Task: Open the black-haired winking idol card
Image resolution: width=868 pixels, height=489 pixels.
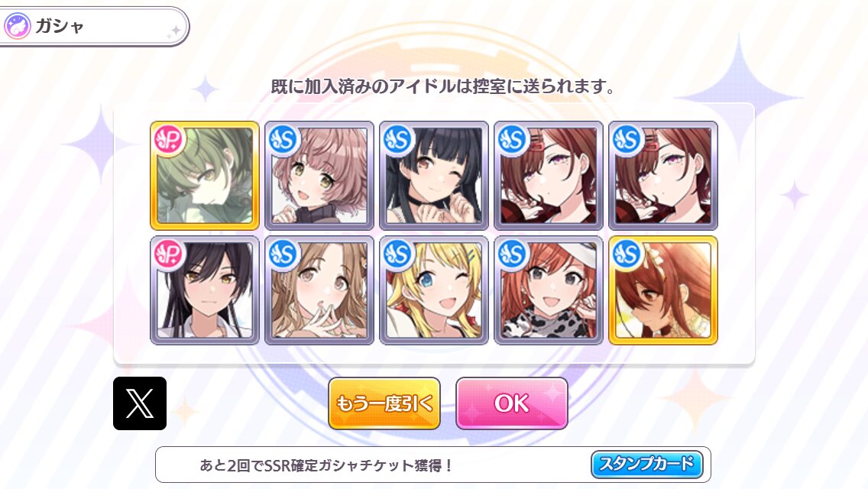Action: click(434, 176)
